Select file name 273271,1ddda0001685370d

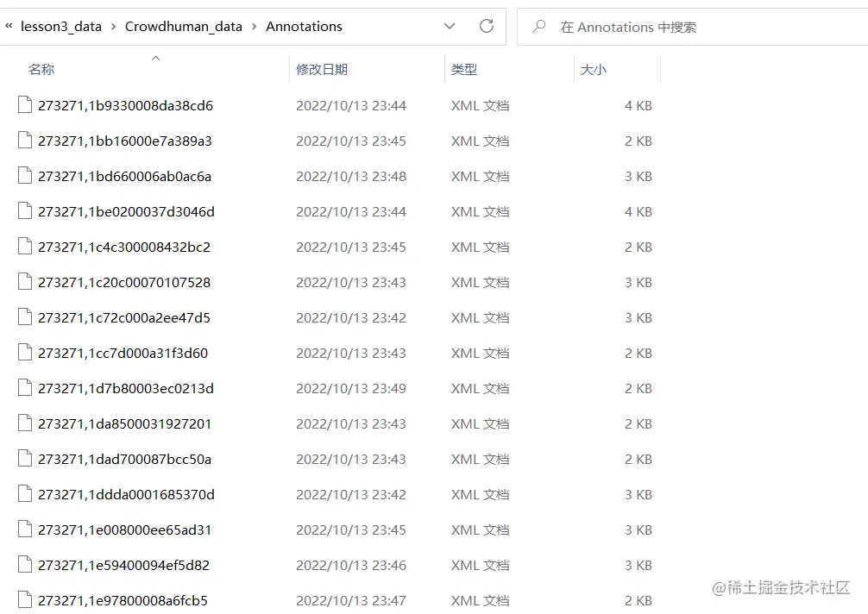point(126,495)
